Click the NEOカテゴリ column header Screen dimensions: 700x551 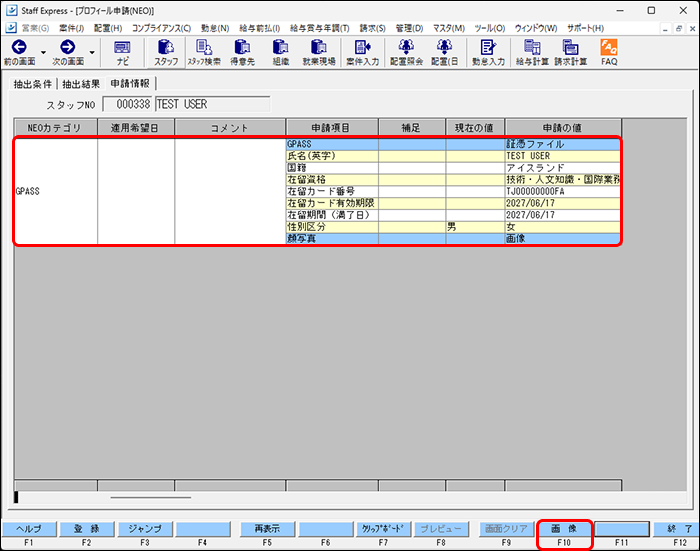coord(55,128)
